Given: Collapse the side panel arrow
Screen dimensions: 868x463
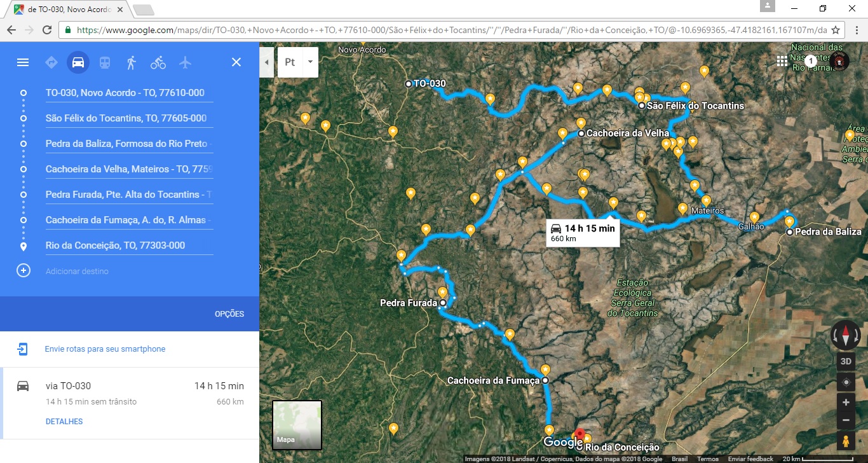Looking at the screenshot, I should pyautogui.click(x=266, y=62).
